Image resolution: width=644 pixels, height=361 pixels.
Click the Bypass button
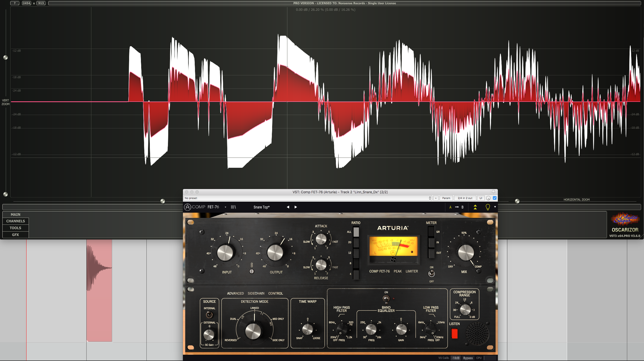pos(468,358)
